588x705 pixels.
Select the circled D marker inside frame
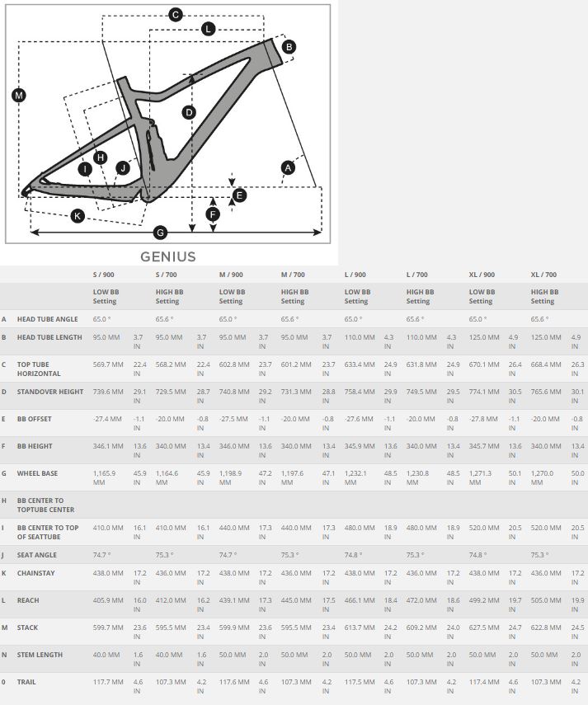pyautogui.click(x=189, y=112)
